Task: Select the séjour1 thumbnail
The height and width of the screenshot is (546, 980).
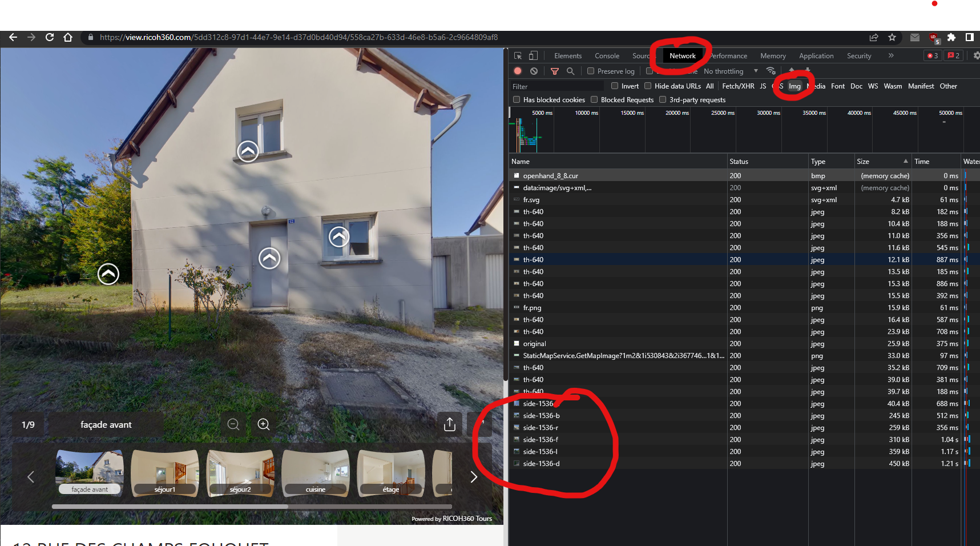Action: 165,473
